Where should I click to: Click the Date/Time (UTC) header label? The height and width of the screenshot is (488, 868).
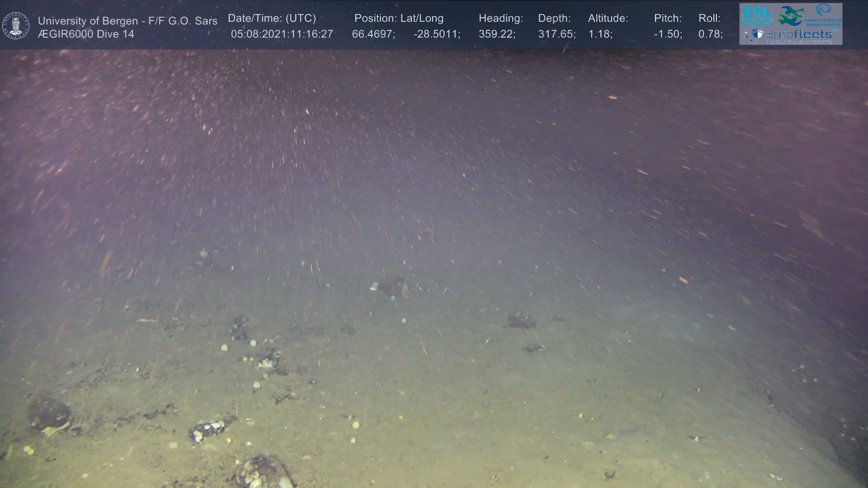tap(272, 18)
